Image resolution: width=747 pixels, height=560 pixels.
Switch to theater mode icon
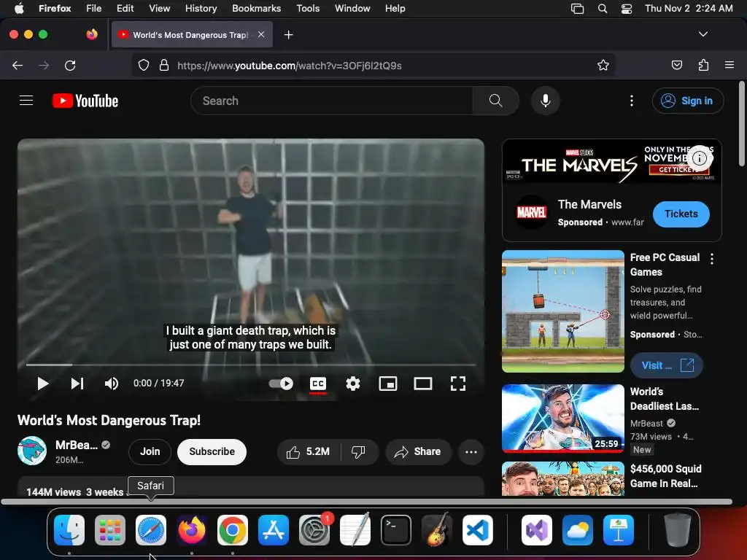click(422, 384)
